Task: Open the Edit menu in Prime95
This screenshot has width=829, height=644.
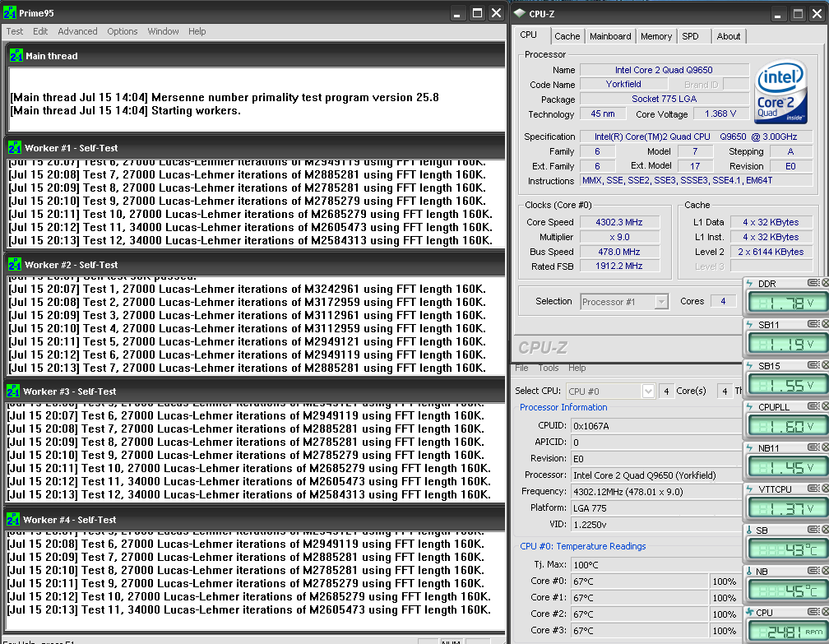Action: coord(40,31)
